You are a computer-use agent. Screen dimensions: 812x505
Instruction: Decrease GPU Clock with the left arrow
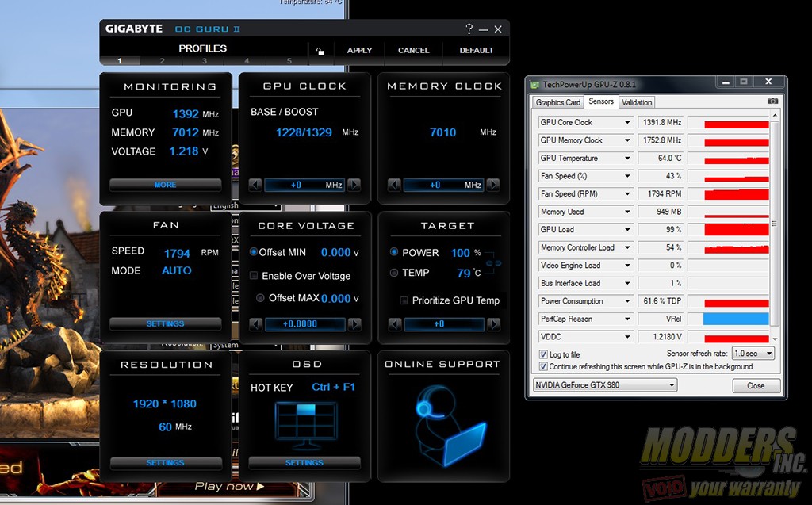pos(255,185)
